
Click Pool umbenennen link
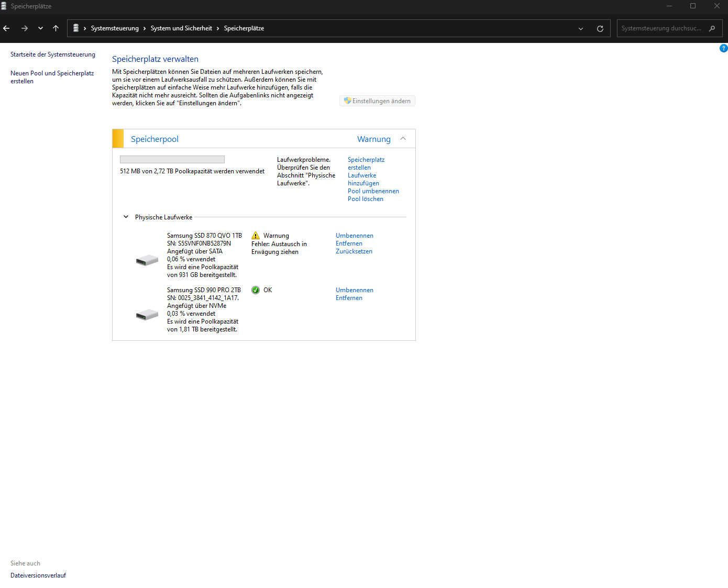[x=373, y=191]
